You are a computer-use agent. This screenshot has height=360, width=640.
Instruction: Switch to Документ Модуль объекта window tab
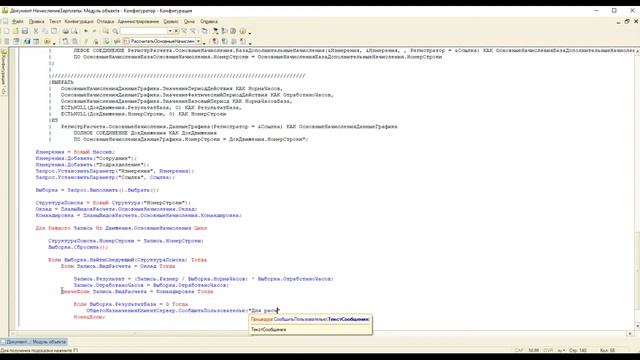34,342
